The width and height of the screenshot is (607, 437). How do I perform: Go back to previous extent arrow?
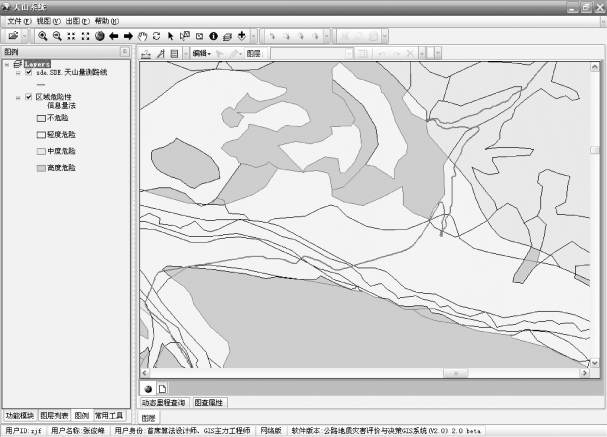pyautogui.click(x=114, y=36)
